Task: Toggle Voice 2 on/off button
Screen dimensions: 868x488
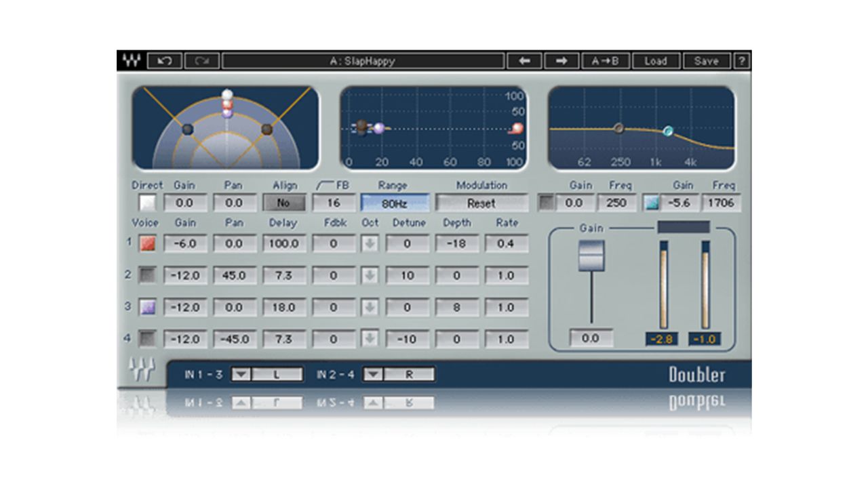Action: tap(147, 275)
